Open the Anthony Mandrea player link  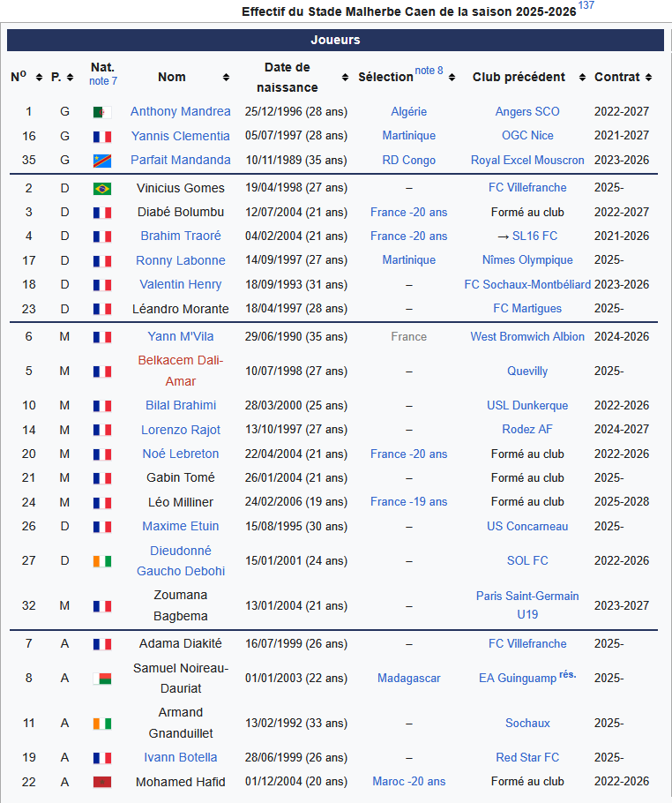pyautogui.click(x=180, y=112)
